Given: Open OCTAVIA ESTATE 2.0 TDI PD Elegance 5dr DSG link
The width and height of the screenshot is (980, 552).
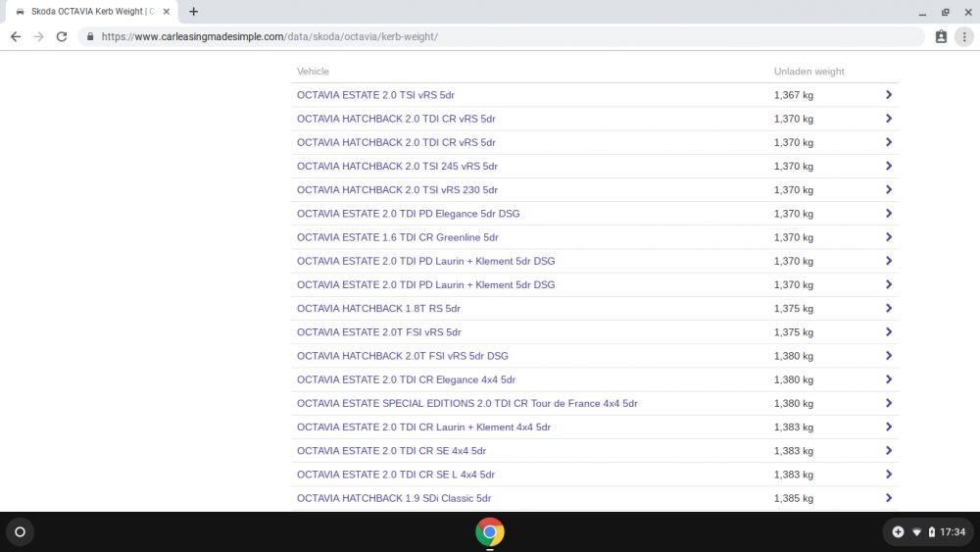Looking at the screenshot, I should pyautogui.click(x=408, y=214).
